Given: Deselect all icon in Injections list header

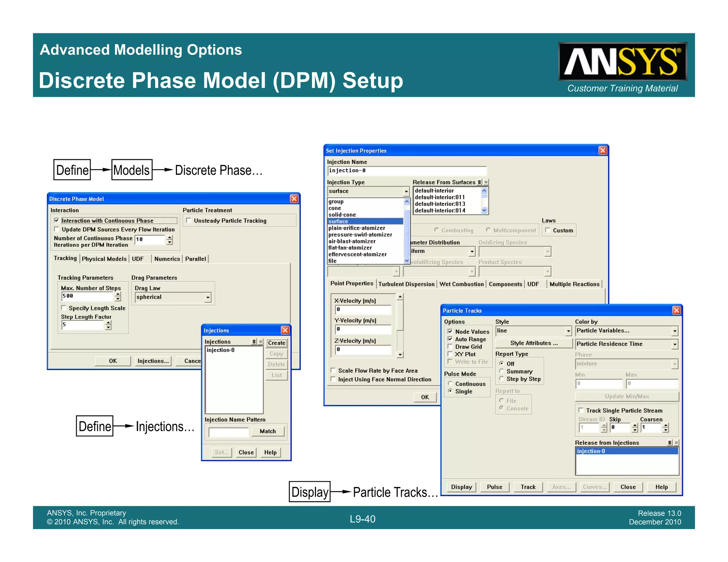Looking at the screenshot, I should coord(261,341).
